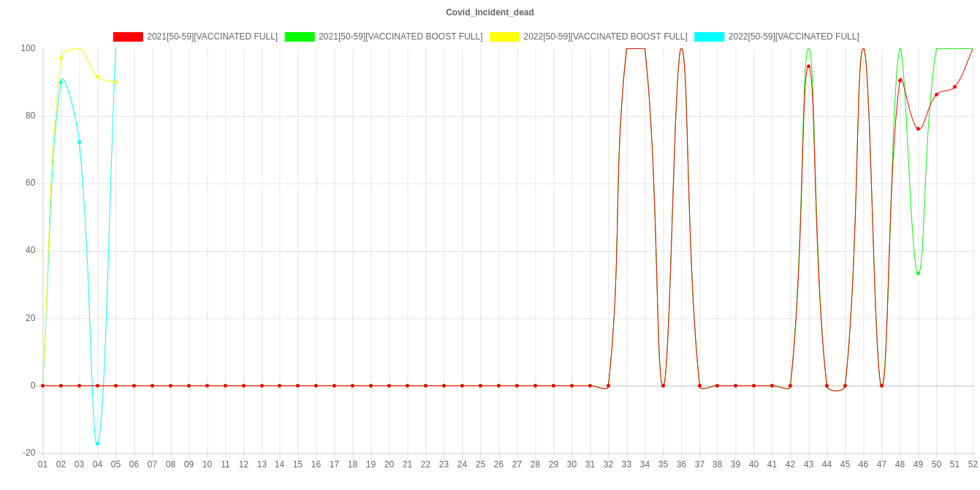Hide the 2021[50-59][VACCINATED BOOST FULL] series via label

click(x=400, y=37)
